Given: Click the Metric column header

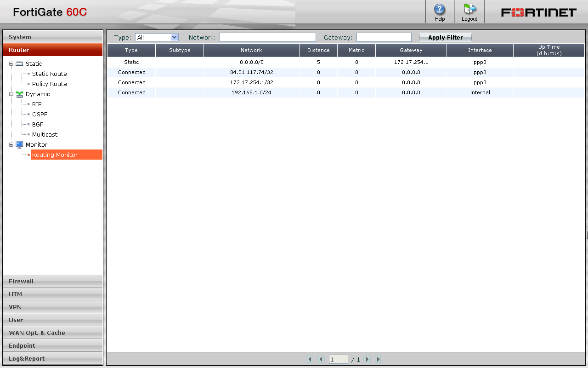Looking at the screenshot, I should tap(356, 50).
